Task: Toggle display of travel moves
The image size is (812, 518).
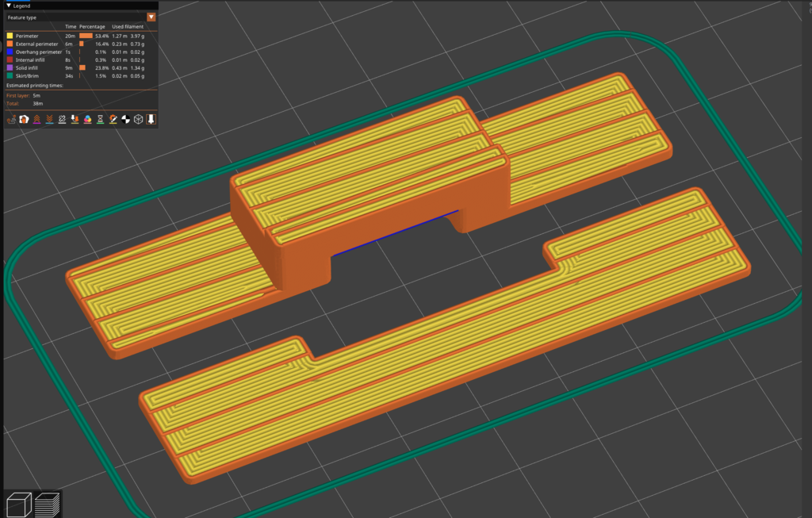Action: click(x=12, y=119)
